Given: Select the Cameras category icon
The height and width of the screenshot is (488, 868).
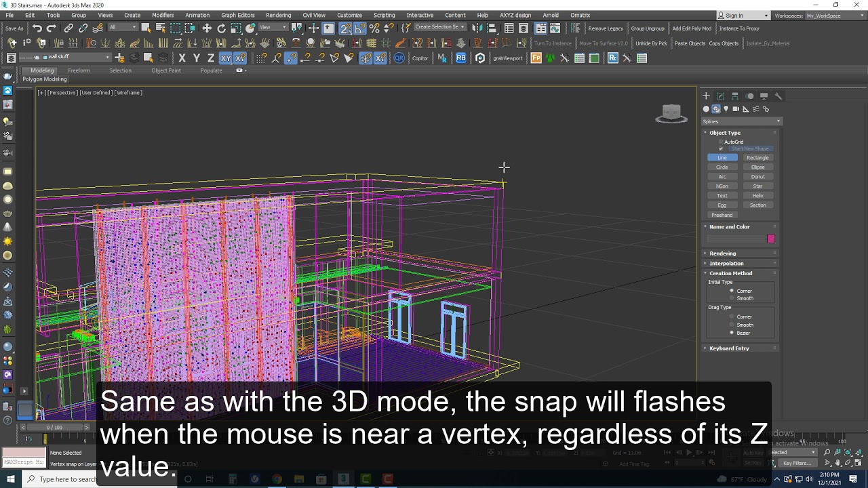Looking at the screenshot, I should [736, 109].
